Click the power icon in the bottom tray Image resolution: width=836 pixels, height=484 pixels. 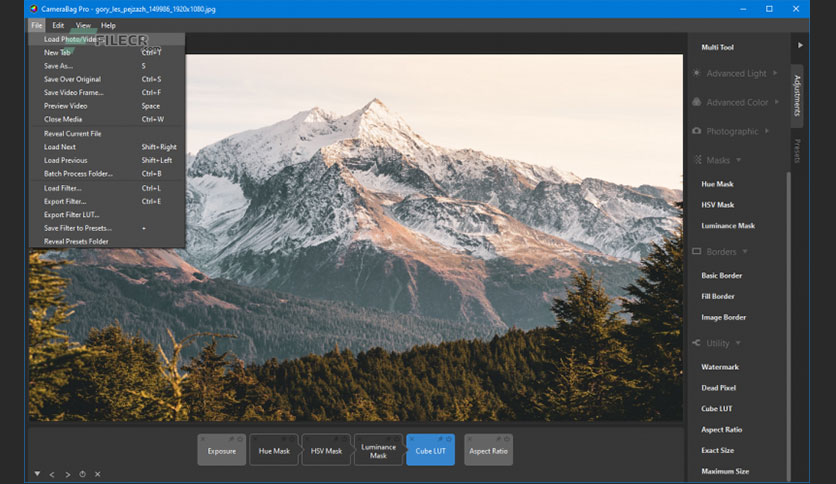[x=83, y=474]
